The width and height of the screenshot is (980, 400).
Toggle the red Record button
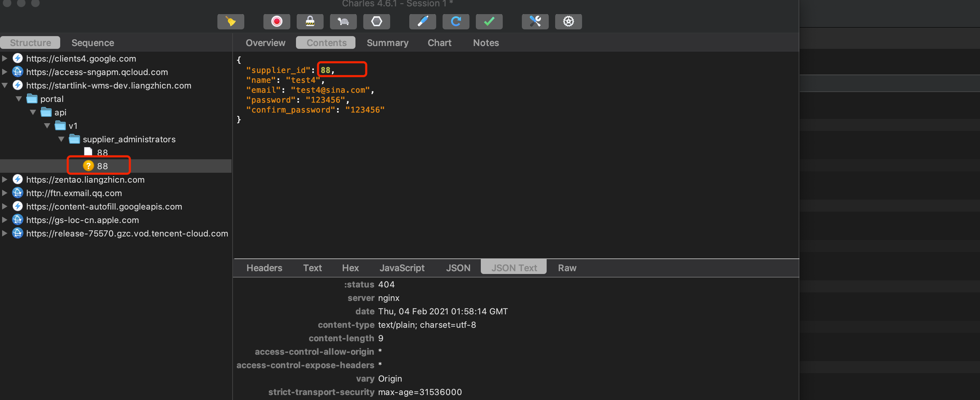click(x=277, y=21)
